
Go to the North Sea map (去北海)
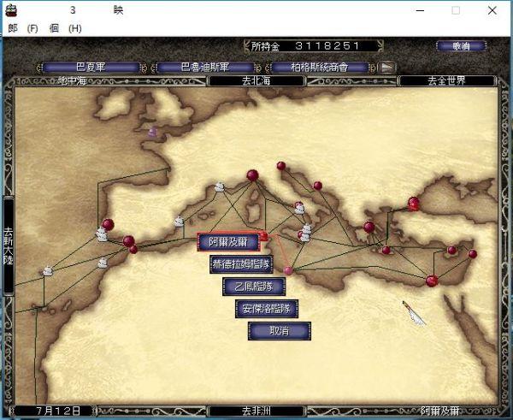[x=256, y=80]
